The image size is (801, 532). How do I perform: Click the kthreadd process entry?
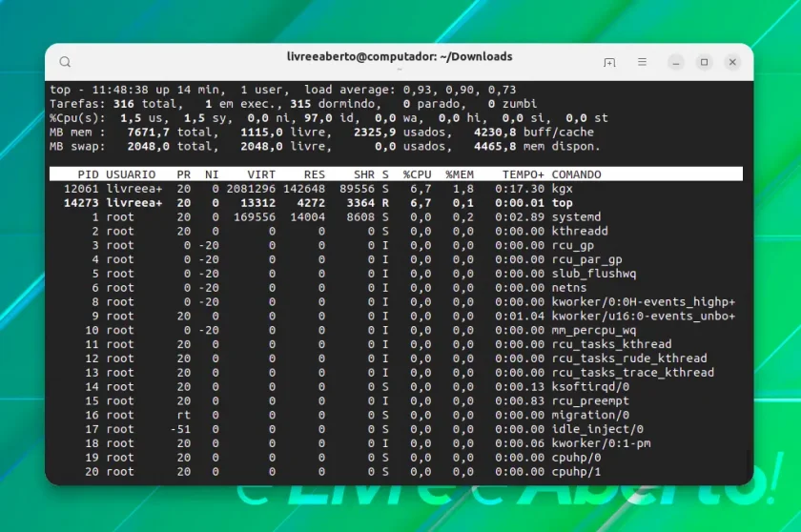(x=396, y=232)
